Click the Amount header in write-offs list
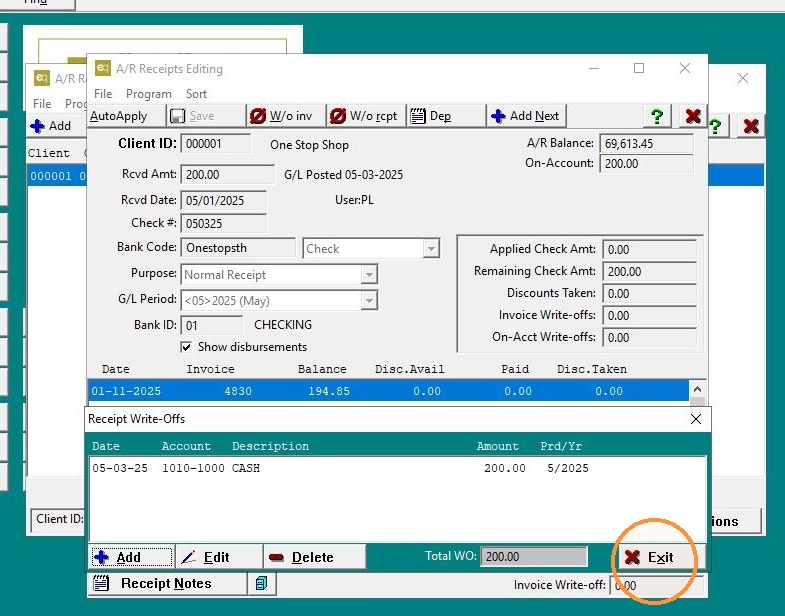 click(x=498, y=446)
